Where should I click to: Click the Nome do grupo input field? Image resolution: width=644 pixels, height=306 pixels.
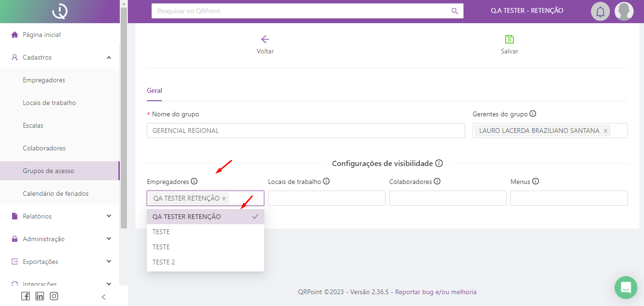pos(305,131)
